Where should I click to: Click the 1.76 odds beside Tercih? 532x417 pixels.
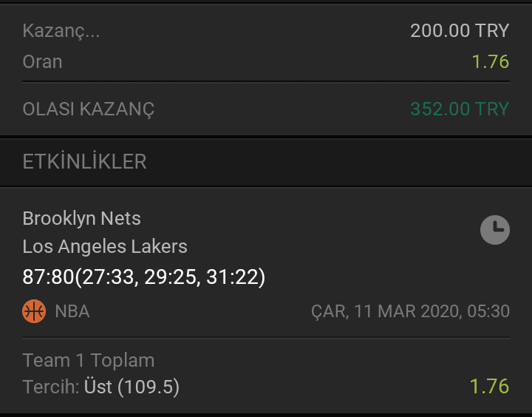[x=489, y=387]
